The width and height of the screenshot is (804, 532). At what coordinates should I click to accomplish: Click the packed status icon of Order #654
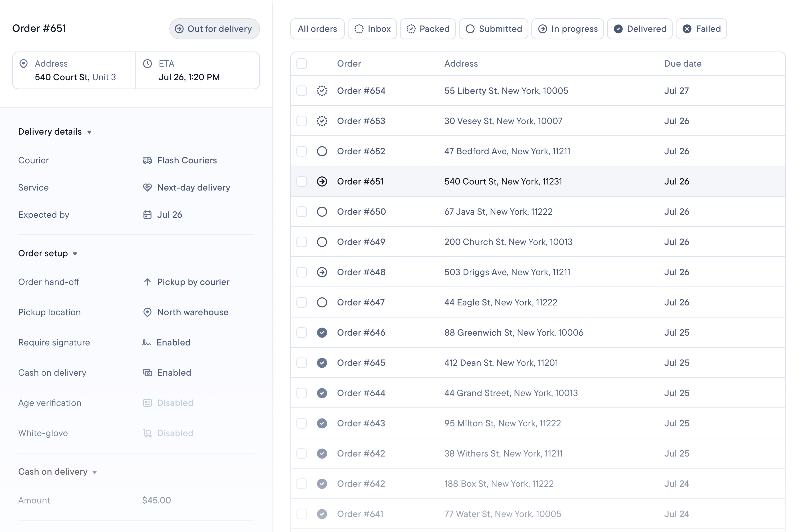click(x=322, y=91)
